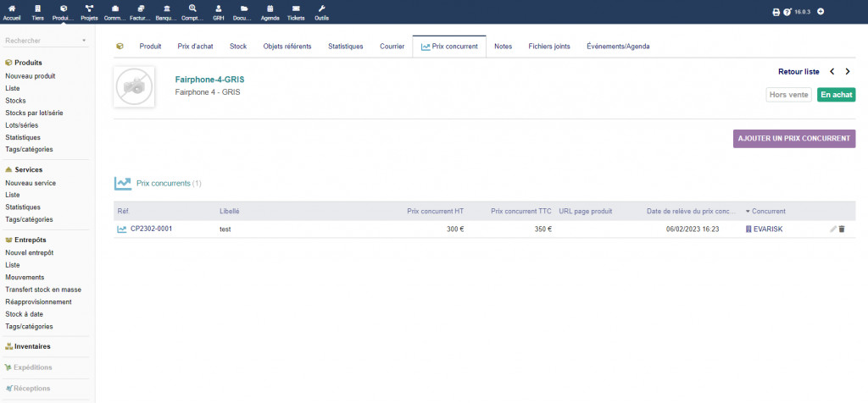Viewport: 868px width, 403px height.
Task: Sort by Prix concurrent TTC column
Action: tap(521, 211)
